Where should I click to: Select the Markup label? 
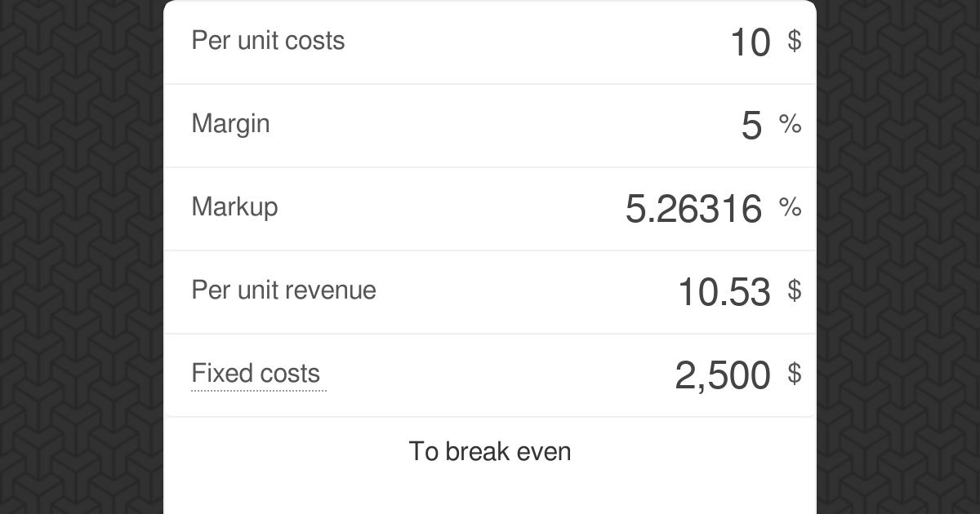tap(234, 206)
